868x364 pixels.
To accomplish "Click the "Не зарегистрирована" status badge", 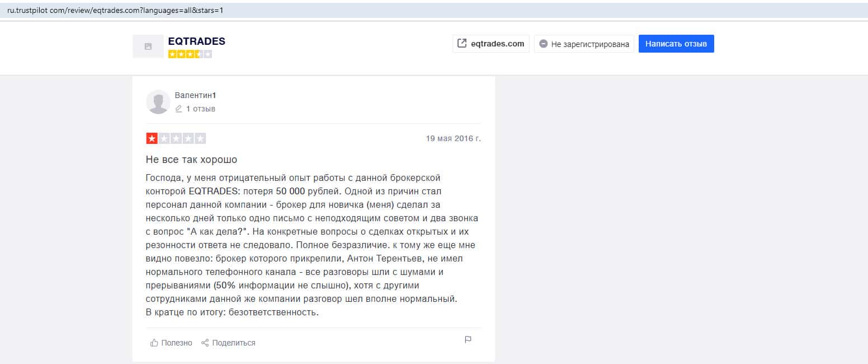I will (584, 44).
